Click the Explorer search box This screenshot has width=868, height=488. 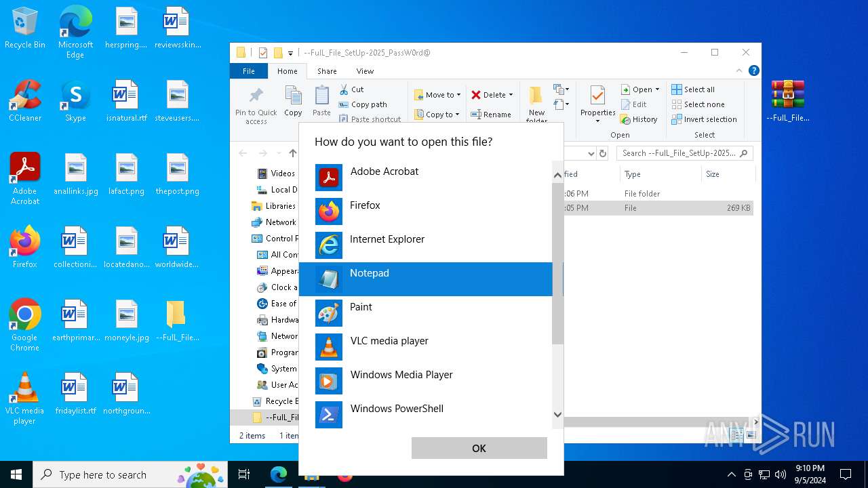pyautogui.click(x=684, y=153)
